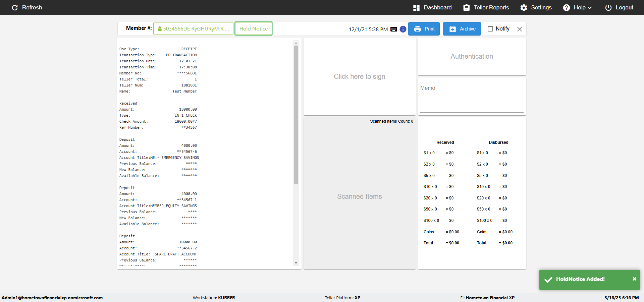This screenshot has width=644, height=302.
Task: Click the Help question mark icon
Action: pyautogui.click(x=566, y=7)
